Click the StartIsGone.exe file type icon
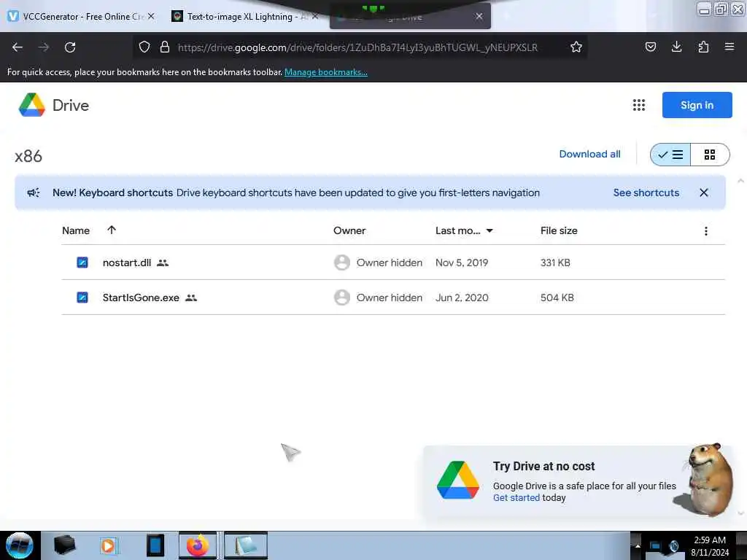This screenshot has width=747, height=560. (82, 297)
